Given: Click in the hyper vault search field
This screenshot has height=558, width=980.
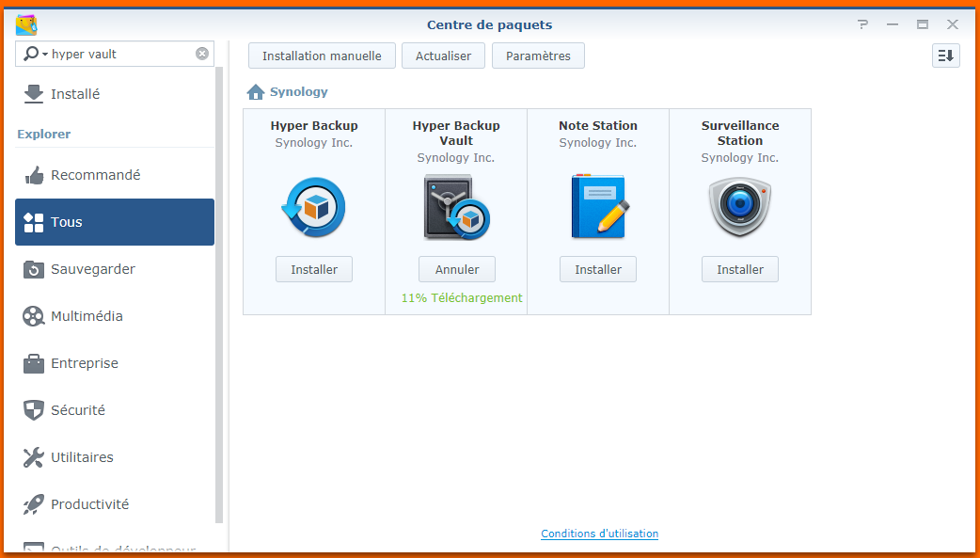Looking at the screenshot, I should 120,54.
